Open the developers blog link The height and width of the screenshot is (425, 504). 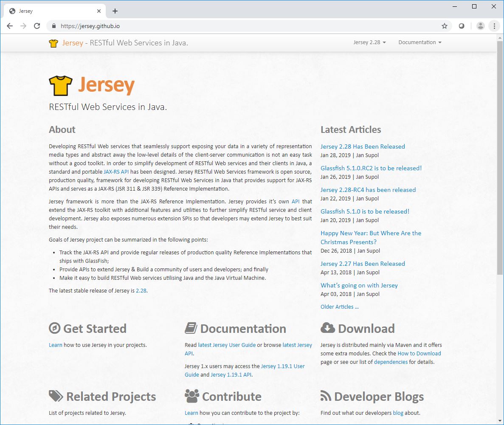coord(398,413)
